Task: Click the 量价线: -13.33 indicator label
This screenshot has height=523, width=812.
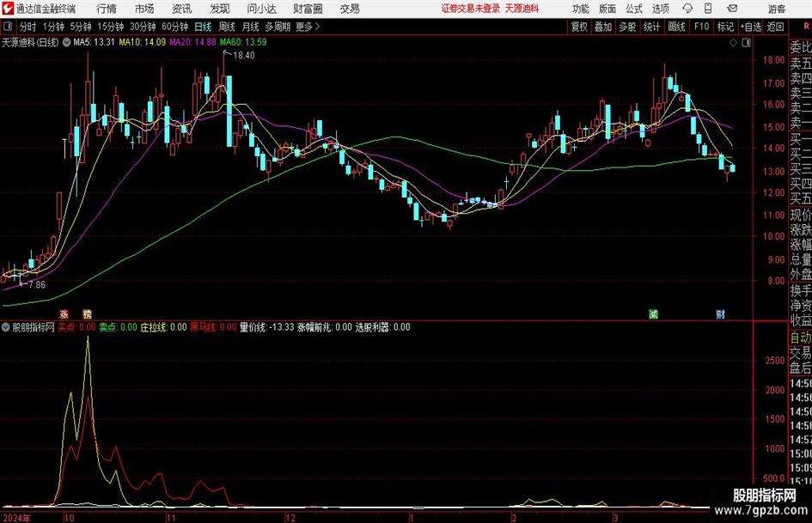Action: coord(266,327)
